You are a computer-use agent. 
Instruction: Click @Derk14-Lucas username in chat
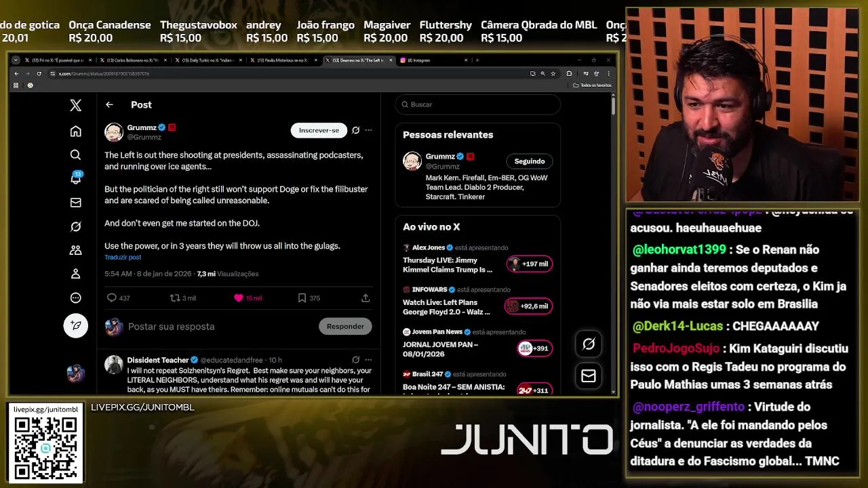[677, 326]
